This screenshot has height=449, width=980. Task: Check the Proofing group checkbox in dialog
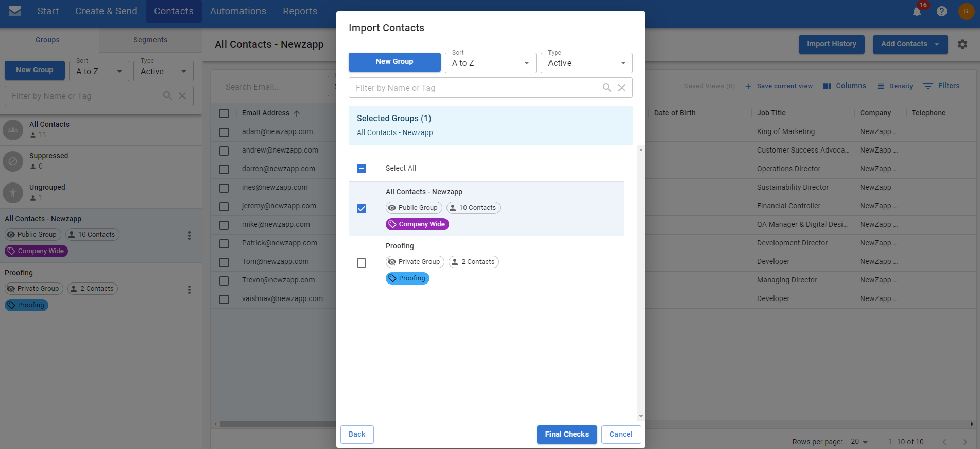tap(362, 263)
